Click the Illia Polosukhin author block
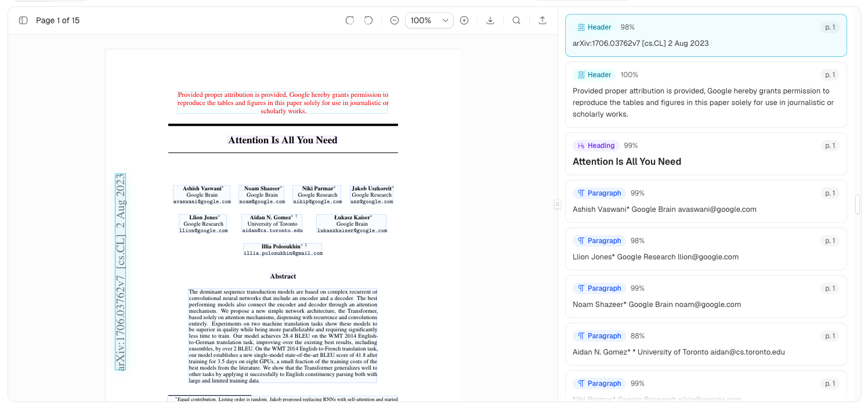The image size is (868, 412). (x=283, y=250)
